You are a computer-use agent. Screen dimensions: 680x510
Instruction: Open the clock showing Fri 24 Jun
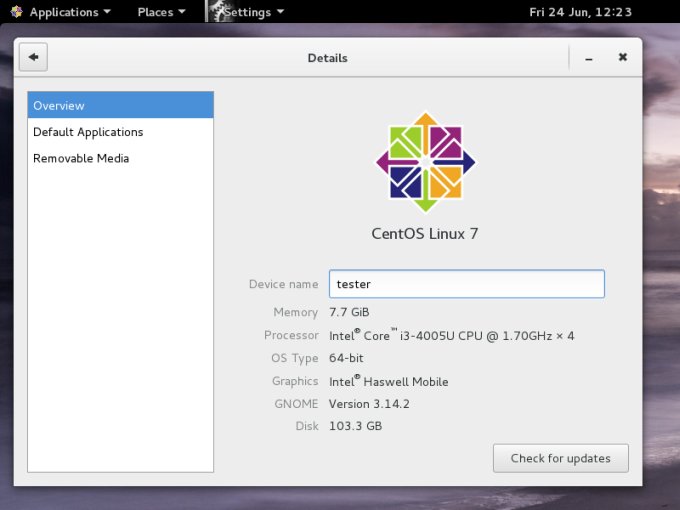click(581, 12)
